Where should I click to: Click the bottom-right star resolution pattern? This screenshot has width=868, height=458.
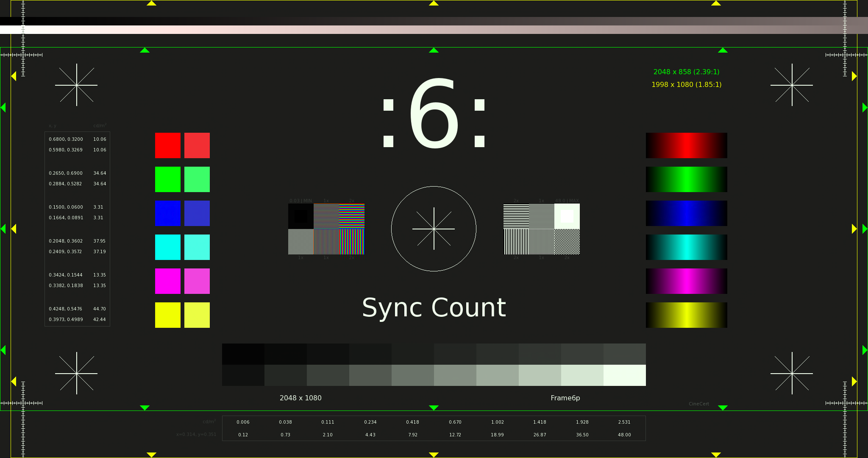792,374
